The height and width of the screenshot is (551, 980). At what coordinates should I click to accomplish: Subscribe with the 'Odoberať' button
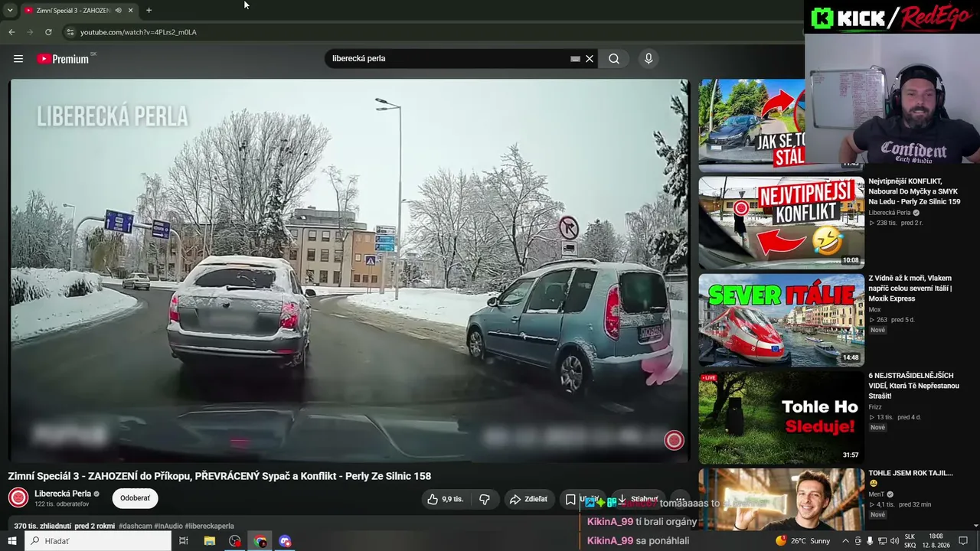click(x=135, y=498)
